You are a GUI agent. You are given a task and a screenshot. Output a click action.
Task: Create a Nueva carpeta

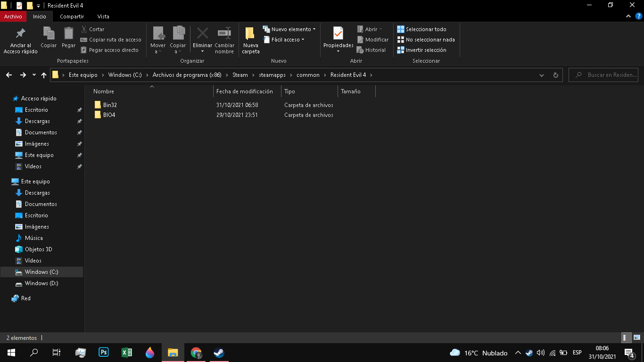(x=250, y=41)
